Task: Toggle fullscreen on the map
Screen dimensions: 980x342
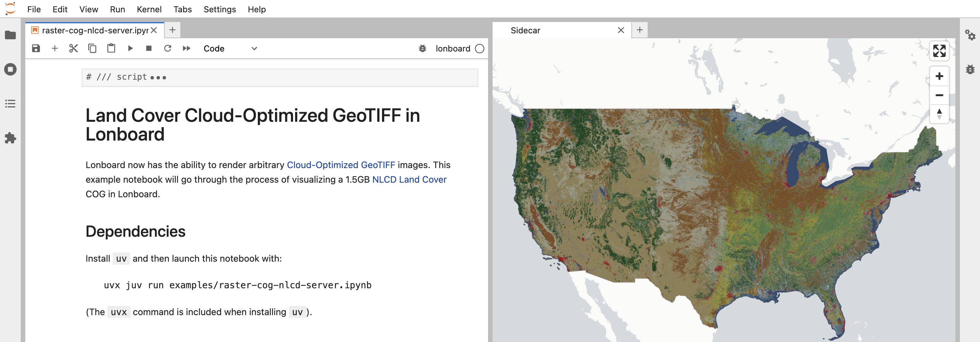Action: [x=939, y=51]
